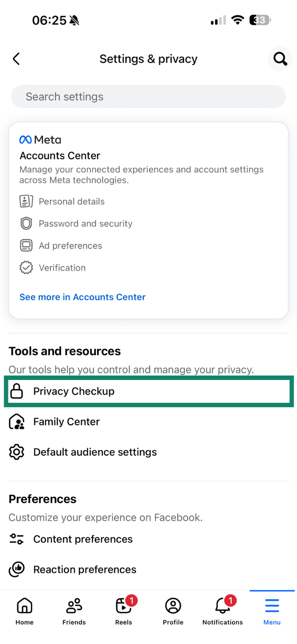Select the Content preferences icon
The width and height of the screenshot is (297, 644).
pyautogui.click(x=16, y=539)
